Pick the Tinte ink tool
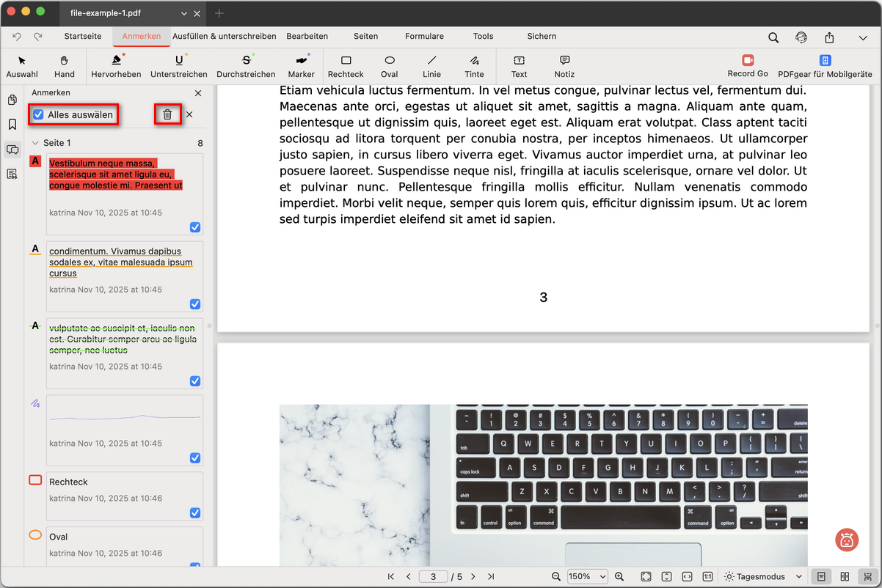Viewport: 882px width, 588px height. (474, 65)
